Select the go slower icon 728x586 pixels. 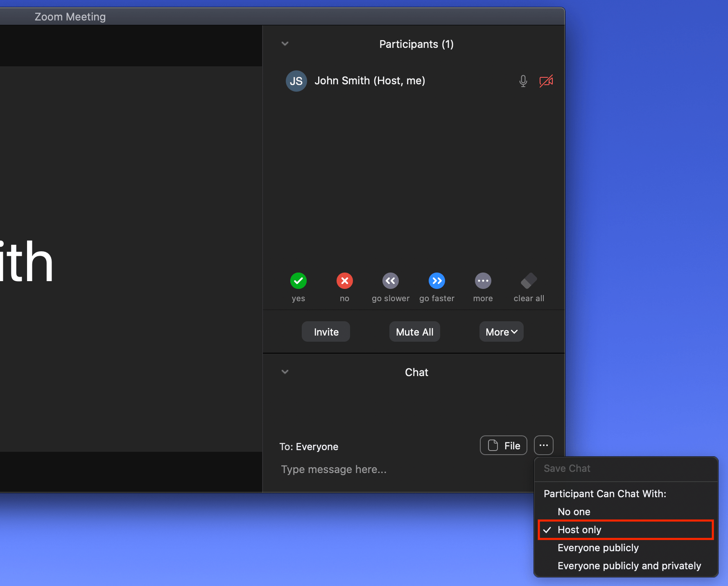pyautogui.click(x=391, y=281)
